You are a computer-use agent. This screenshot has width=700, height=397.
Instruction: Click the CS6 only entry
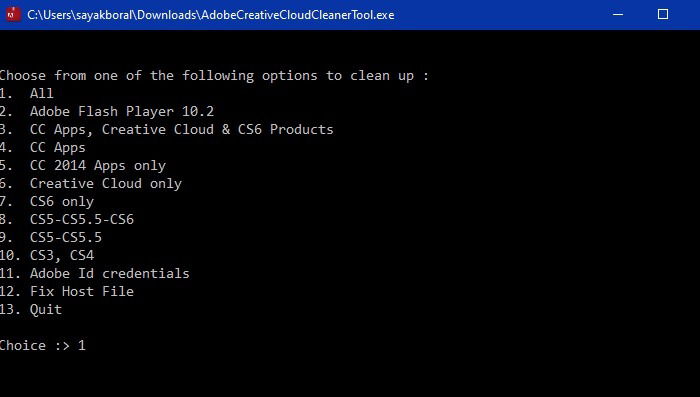(x=47, y=201)
